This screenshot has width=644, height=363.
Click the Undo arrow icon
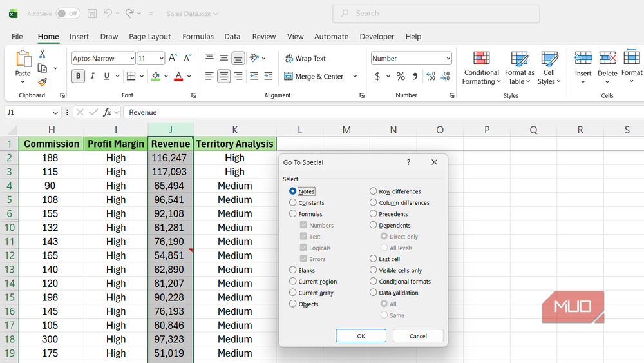tap(108, 13)
